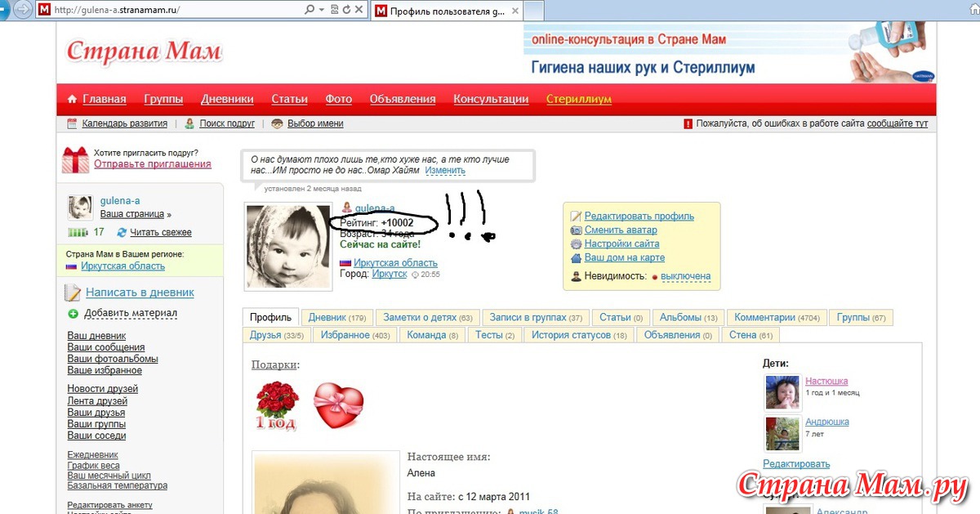
Task: Click the notepad icon beside Написать в дневник
Action: pyautogui.click(x=73, y=293)
